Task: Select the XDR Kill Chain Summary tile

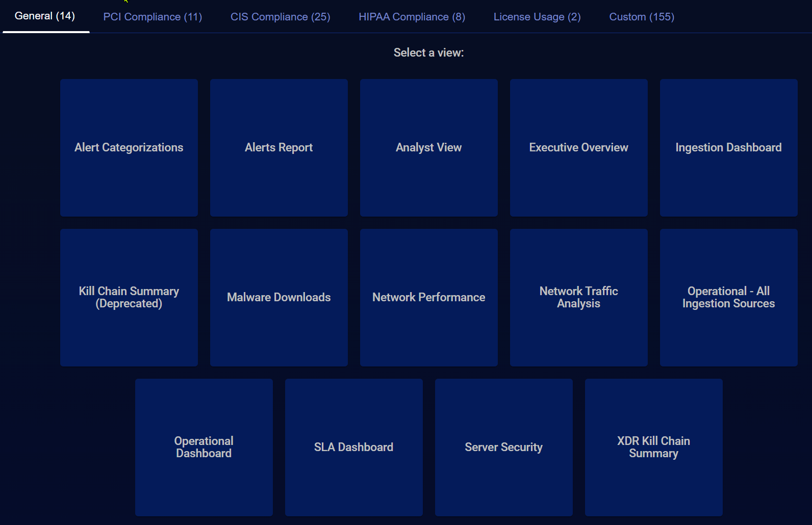Action: click(654, 448)
